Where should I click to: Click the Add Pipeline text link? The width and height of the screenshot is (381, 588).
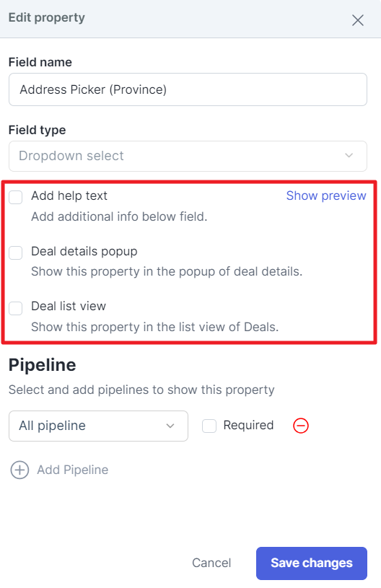[73, 470]
